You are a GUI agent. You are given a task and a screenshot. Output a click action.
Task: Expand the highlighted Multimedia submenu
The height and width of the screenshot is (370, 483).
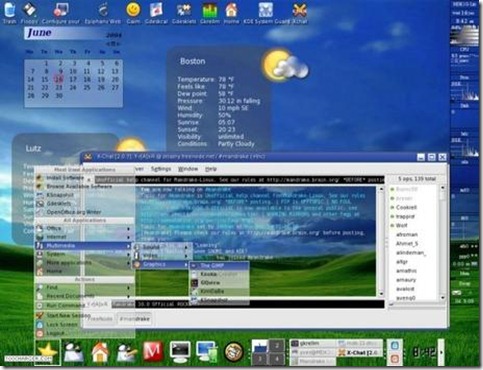click(x=84, y=246)
